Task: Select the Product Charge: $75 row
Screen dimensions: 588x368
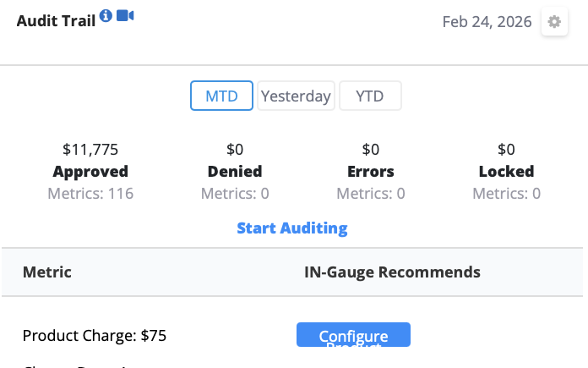Action: (95, 336)
